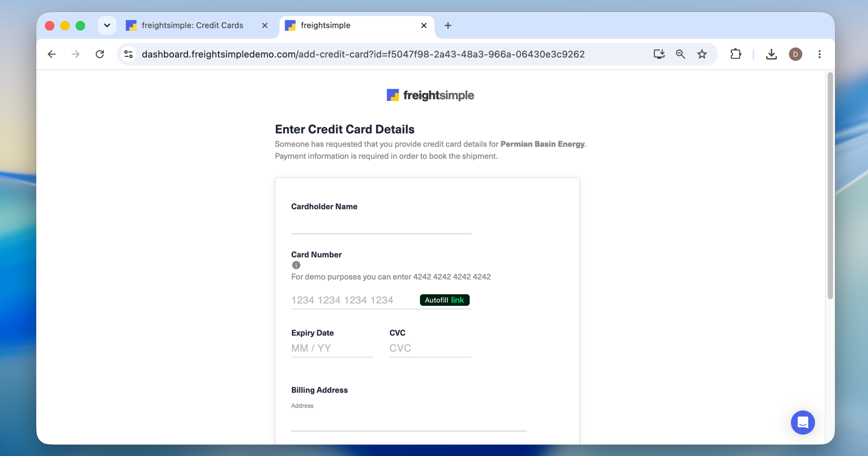Open the zoom magnifier icon
This screenshot has height=456, width=868.
(x=680, y=54)
